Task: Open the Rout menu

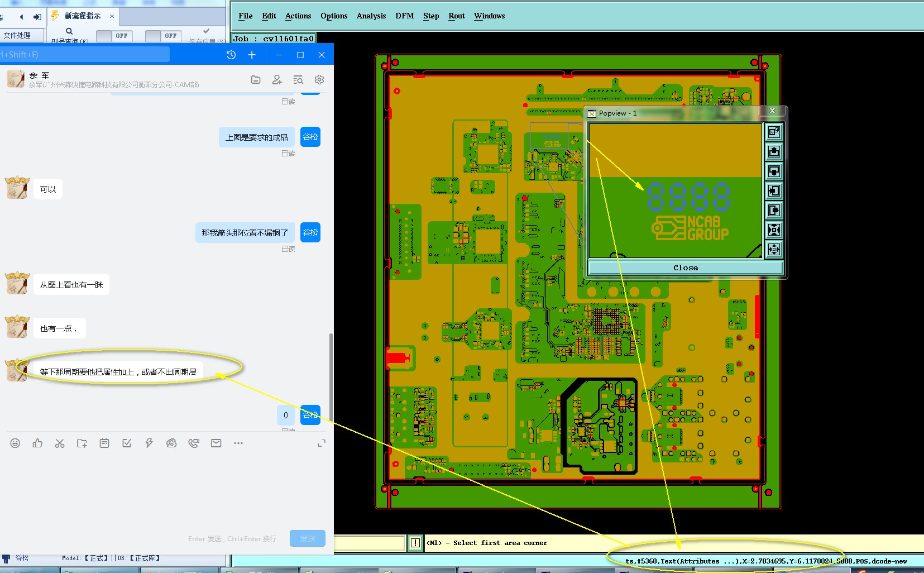Action: tap(457, 16)
